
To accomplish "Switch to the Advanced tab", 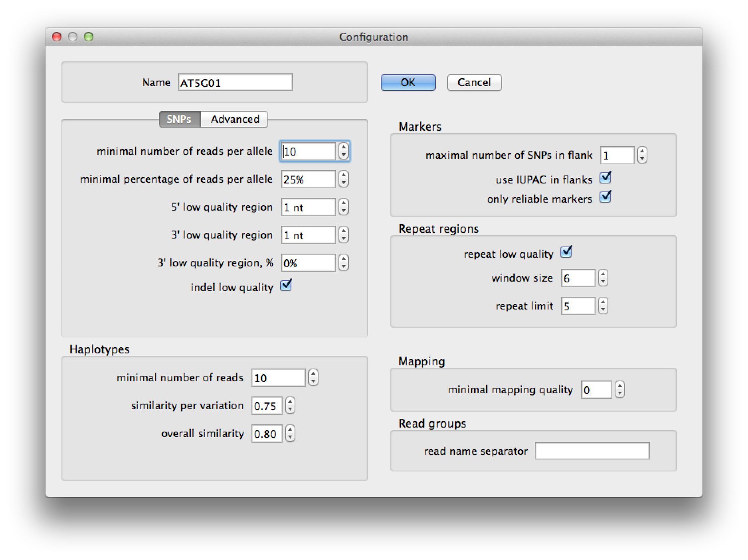I will pos(235,119).
